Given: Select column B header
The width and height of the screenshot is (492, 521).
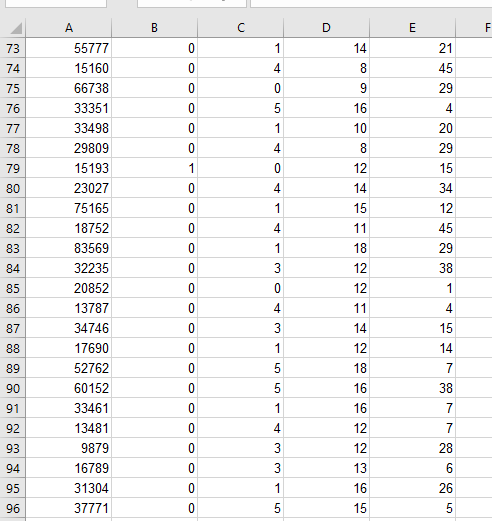Looking at the screenshot, I should (154, 28).
